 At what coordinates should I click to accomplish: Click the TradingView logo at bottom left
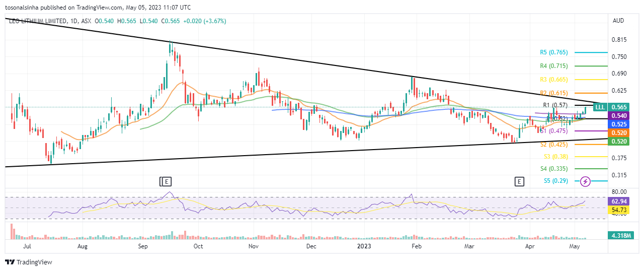pos(29,262)
